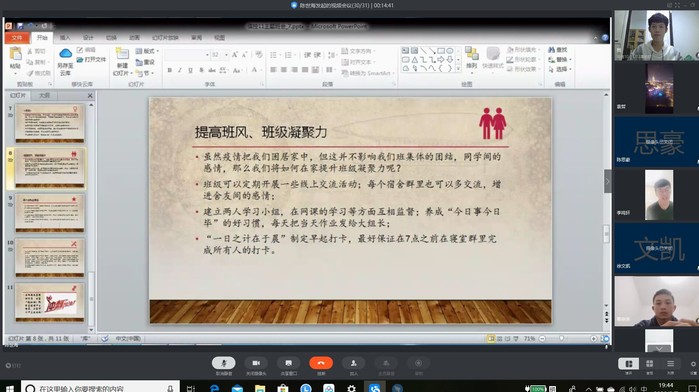
Task: Click the 打开文件 button
Action: (x=91, y=59)
